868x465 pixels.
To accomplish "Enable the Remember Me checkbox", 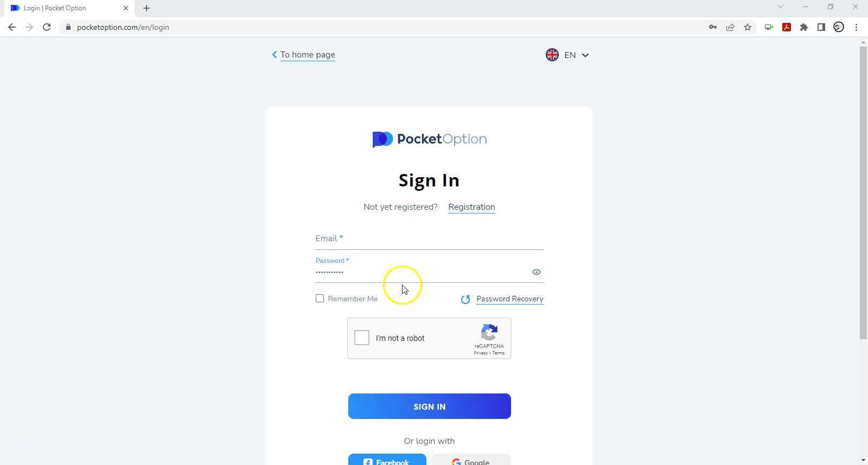I will [320, 298].
